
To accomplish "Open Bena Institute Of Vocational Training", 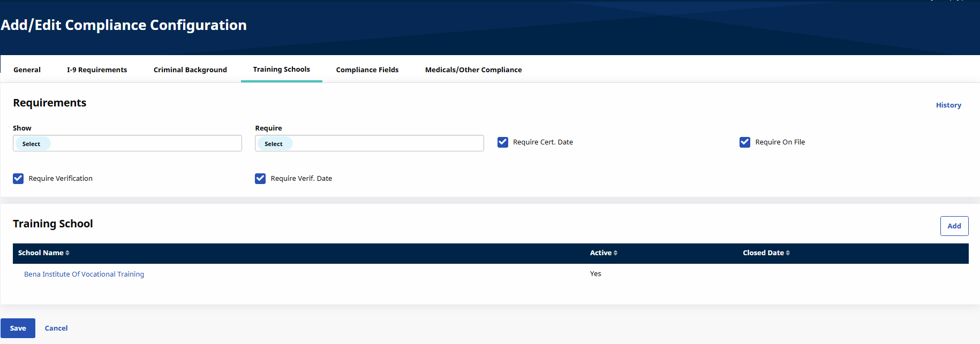I will coord(84,274).
